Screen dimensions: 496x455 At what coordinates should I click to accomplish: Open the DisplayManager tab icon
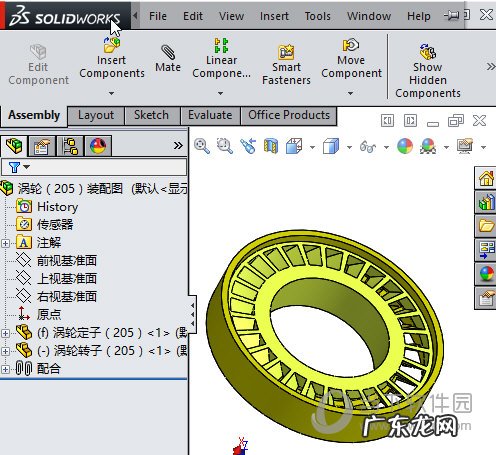point(98,146)
